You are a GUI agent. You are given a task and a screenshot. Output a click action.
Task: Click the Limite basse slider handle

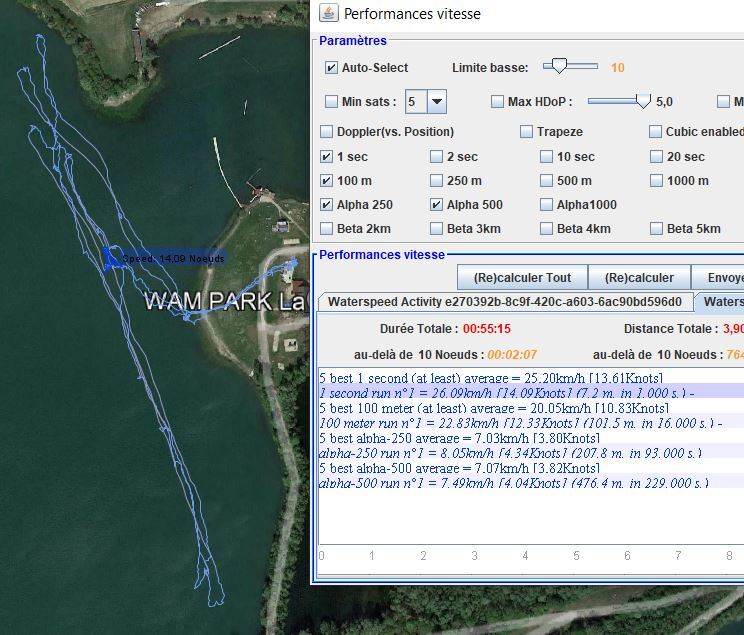click(560, 67)
